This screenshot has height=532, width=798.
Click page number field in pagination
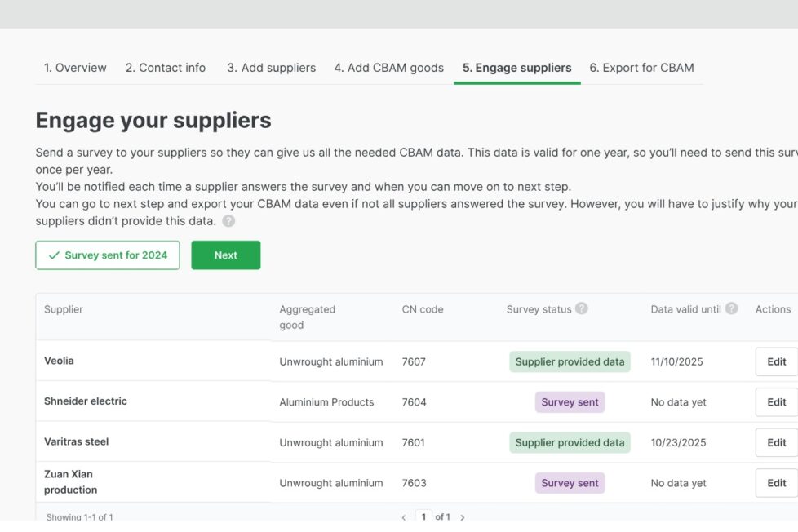coord(423,517)
